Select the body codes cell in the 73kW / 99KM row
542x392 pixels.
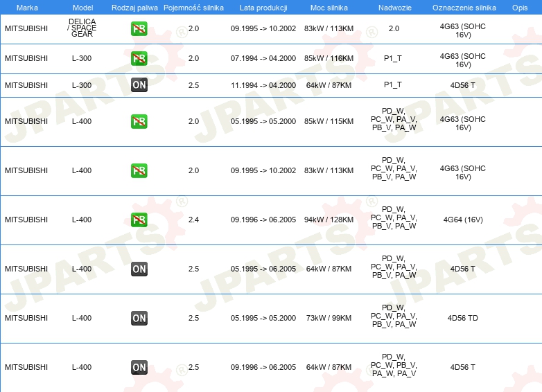coord(394,316)
